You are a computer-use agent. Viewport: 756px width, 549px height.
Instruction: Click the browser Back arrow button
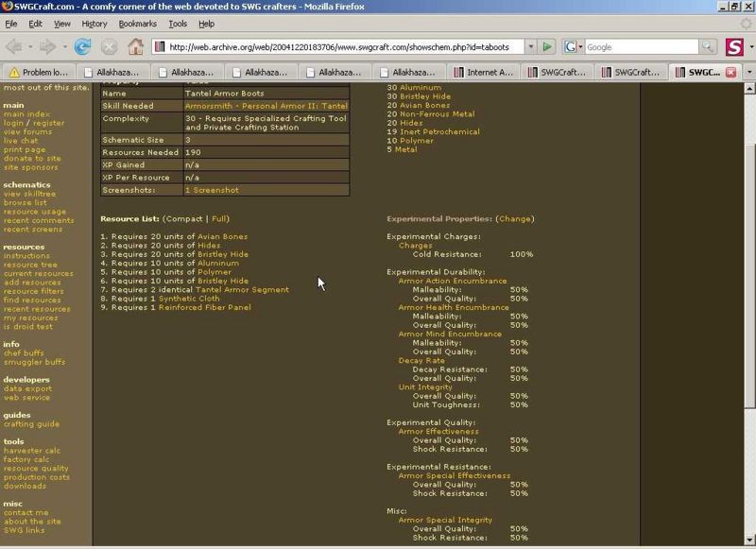click(x=16, y=46)
